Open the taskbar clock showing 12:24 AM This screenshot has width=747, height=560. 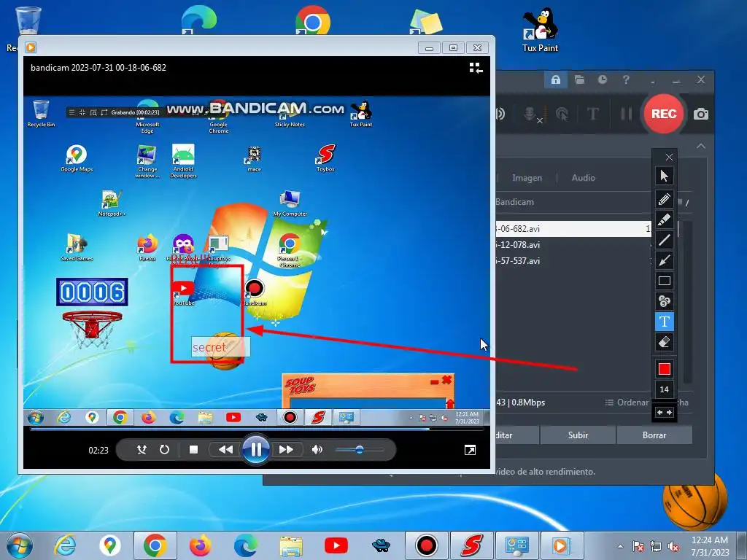coord(709,546)
